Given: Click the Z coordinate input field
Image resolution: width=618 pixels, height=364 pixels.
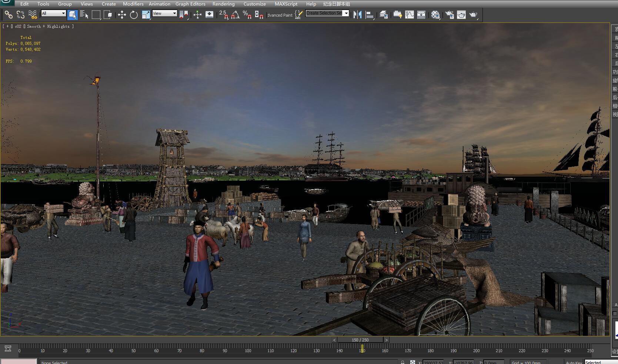Looking at the screenshot, I should pos(494,363).
